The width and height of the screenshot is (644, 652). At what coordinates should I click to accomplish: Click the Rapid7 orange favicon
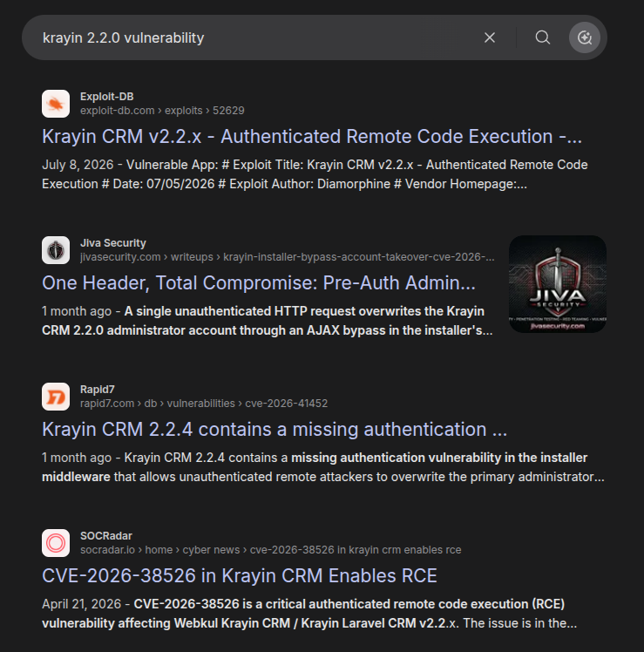[x=56, y=397]
